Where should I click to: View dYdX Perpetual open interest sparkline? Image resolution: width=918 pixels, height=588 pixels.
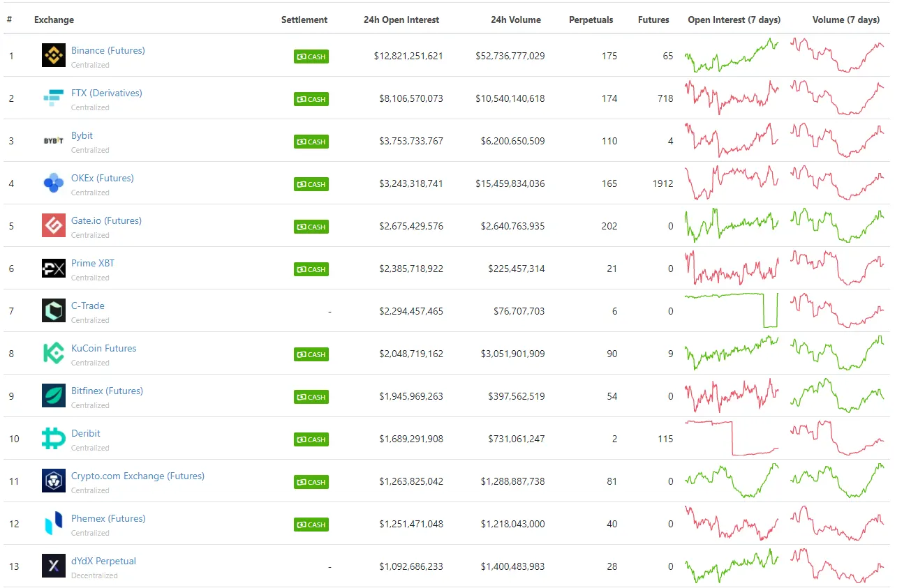732,566
